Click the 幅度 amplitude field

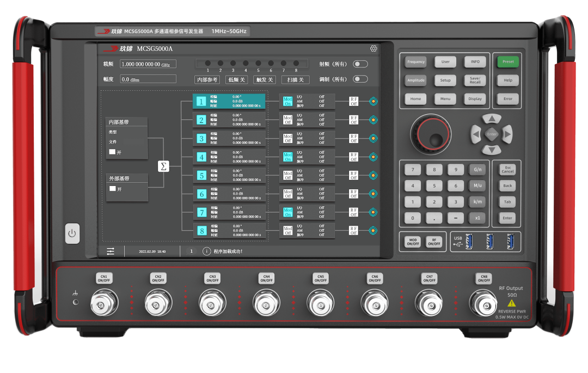coord(148,79)
